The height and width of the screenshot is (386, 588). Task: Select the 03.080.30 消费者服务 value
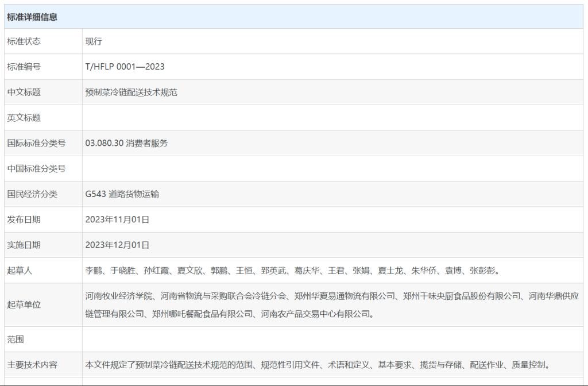[126, 143]
